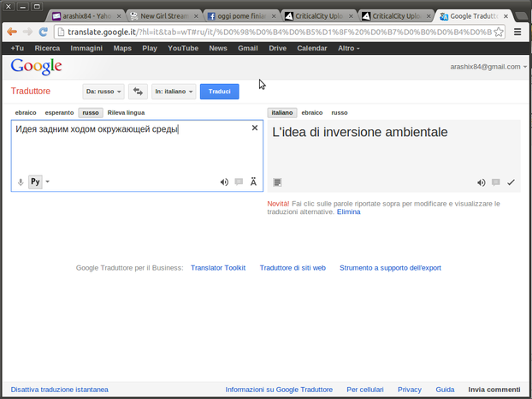Reload the page with refresh icon
This screenshot has height=399, width=532.
point(43,32)
